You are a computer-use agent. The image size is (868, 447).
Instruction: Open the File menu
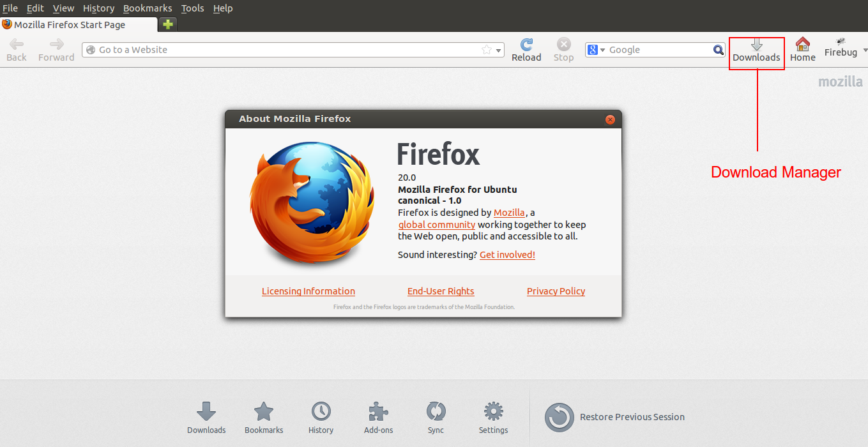pyautogui.click(x=10, y=8)
